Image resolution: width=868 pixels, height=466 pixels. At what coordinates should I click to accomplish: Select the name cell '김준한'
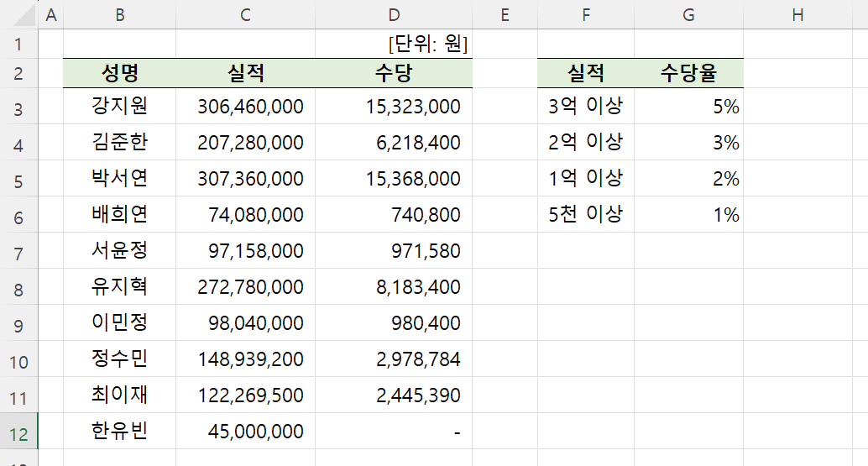[x=119, y=142]
